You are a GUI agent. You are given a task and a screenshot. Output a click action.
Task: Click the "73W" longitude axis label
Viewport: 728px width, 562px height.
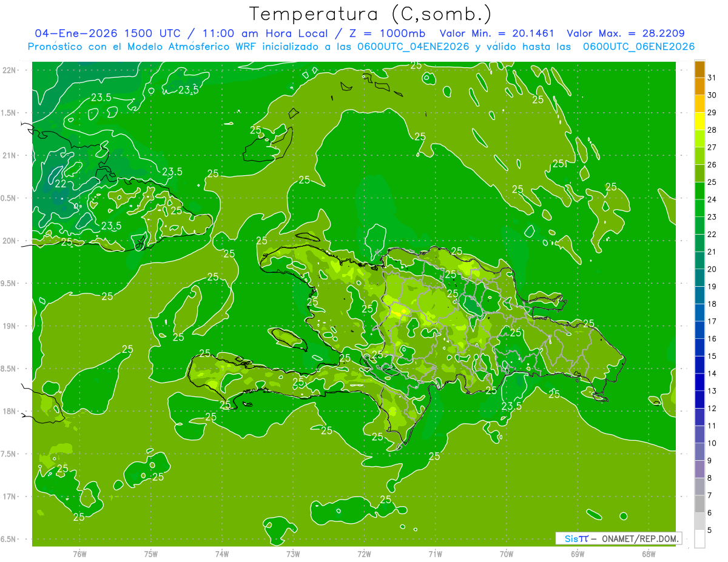[293, 554]
